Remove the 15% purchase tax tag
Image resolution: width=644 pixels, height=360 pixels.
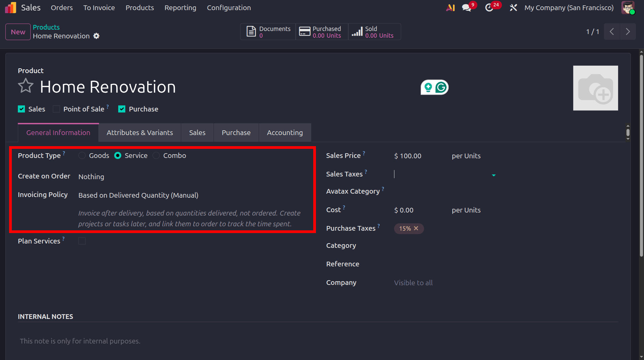click(416, 228)
